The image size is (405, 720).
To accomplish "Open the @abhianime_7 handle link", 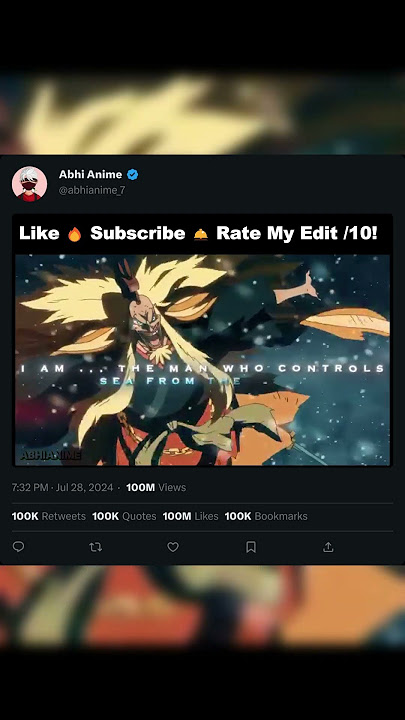I will [92, 190].
